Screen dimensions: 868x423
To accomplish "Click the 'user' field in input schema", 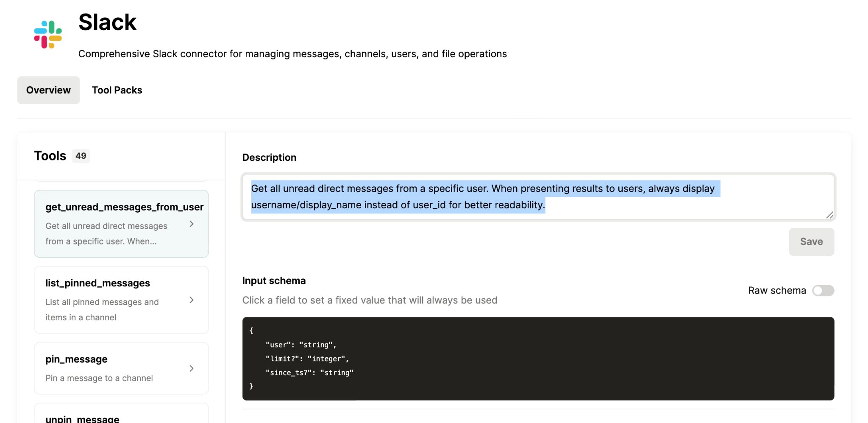I will pyautogui.click(x=278, y=345).
